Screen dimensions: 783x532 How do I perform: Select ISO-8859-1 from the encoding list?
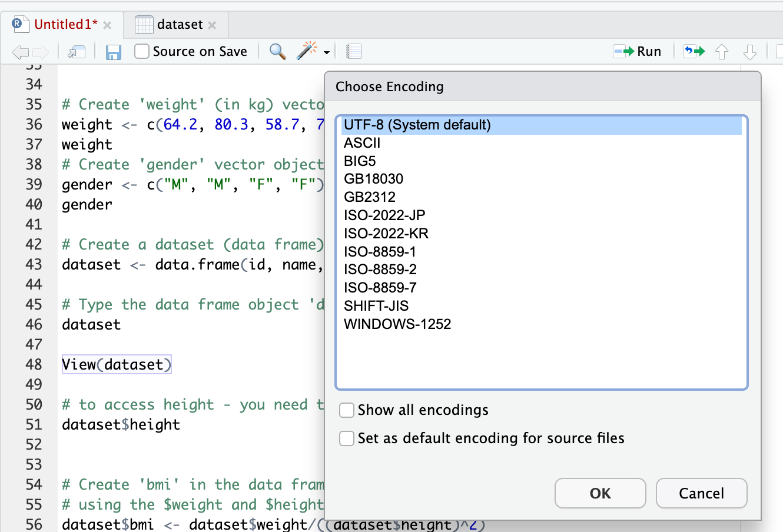[380, 252]
